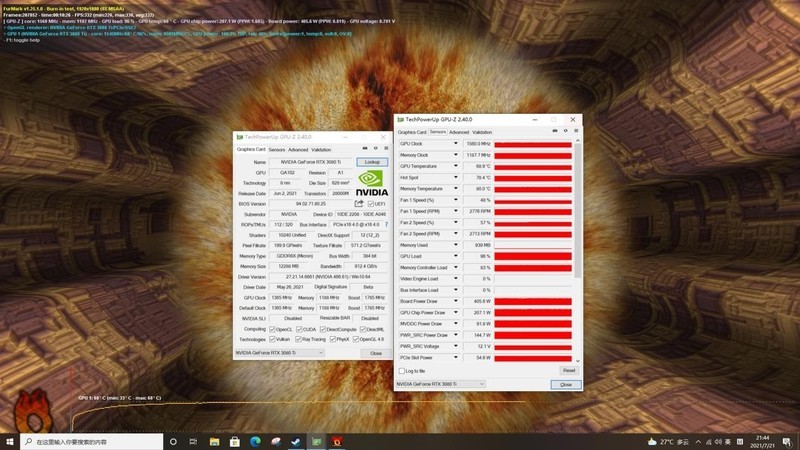Click the sensors list vertical scrollbar thumb
Image resolution: width=800 pixels, height=450 pixels.
tap(578, 210)
